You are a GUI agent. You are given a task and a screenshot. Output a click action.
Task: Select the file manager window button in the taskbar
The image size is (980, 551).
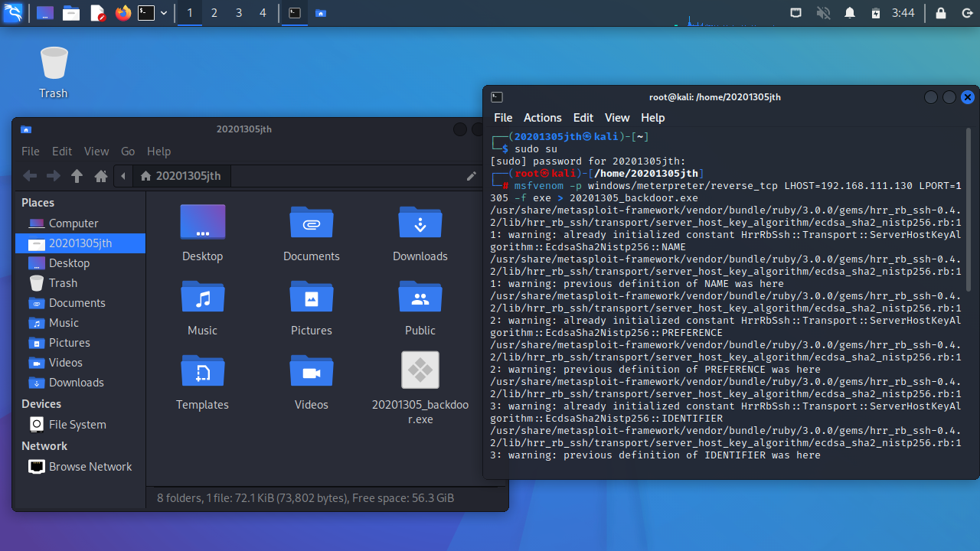point(321,13)
